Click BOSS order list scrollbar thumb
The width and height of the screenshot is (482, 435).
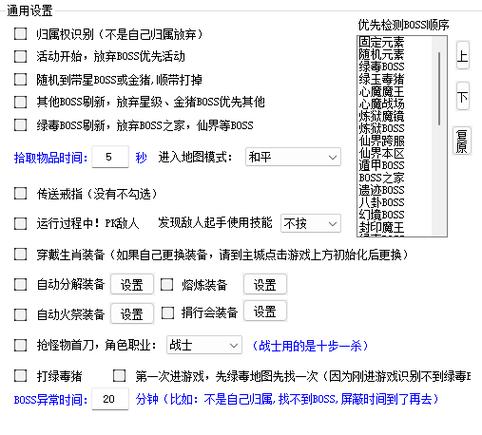coord(439,89)
